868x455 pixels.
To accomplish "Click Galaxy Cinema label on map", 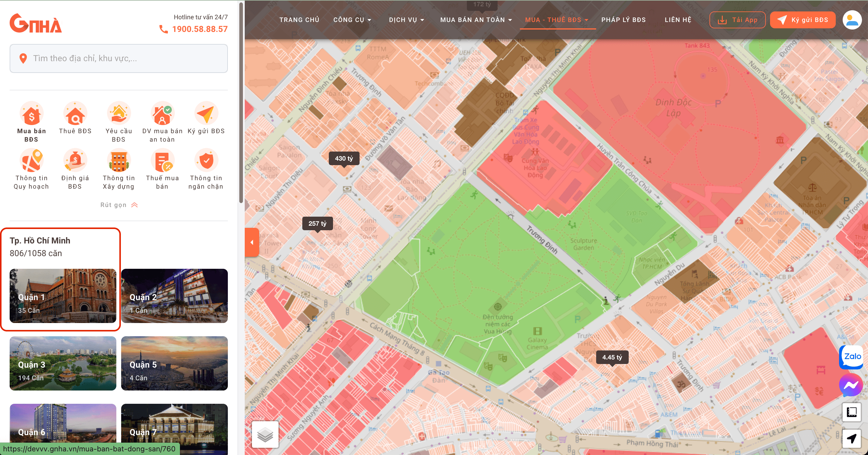I will (x=537, y=344).
